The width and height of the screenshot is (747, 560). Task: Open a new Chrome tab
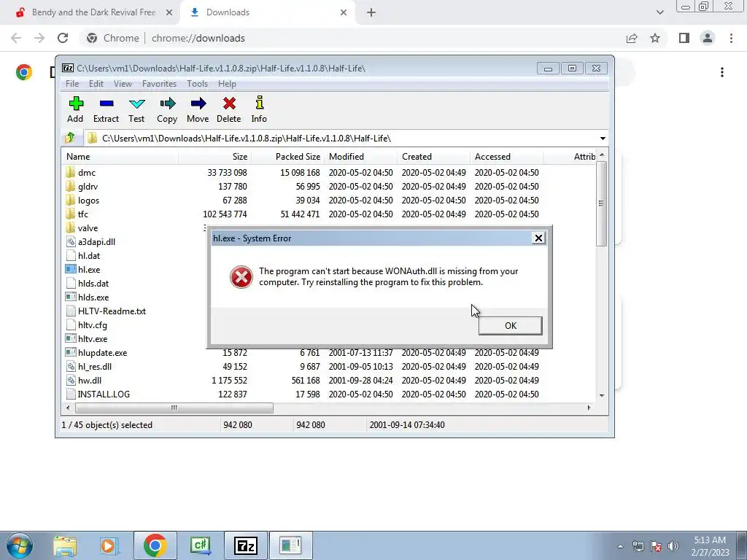pos(371,12)
